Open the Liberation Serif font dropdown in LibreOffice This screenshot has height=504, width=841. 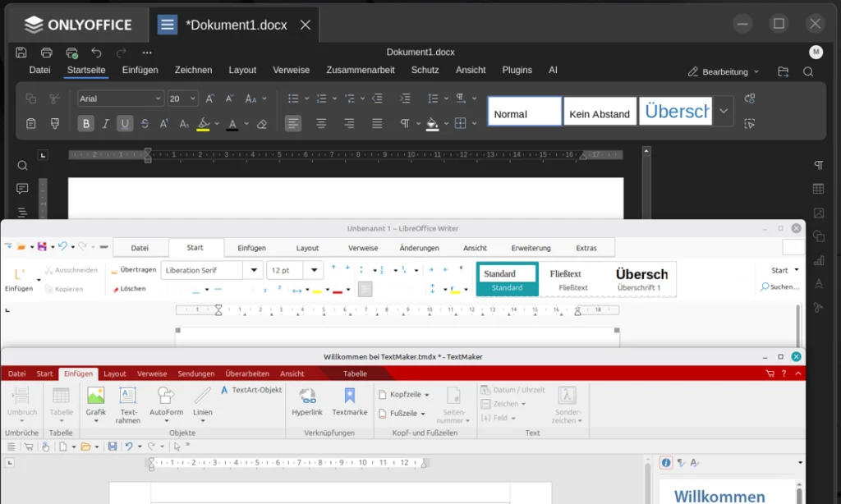coord(254,270)
